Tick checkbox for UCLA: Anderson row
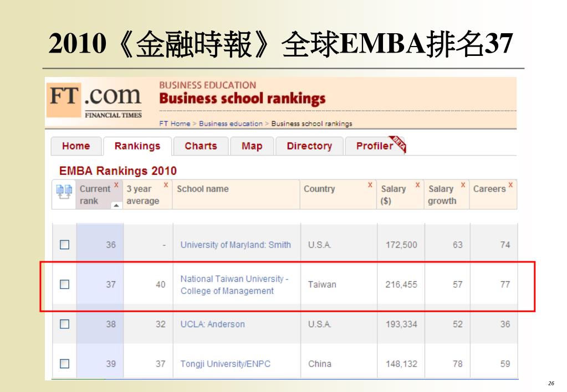The width and height of the screenshot is (567, 392). [65, 324]
